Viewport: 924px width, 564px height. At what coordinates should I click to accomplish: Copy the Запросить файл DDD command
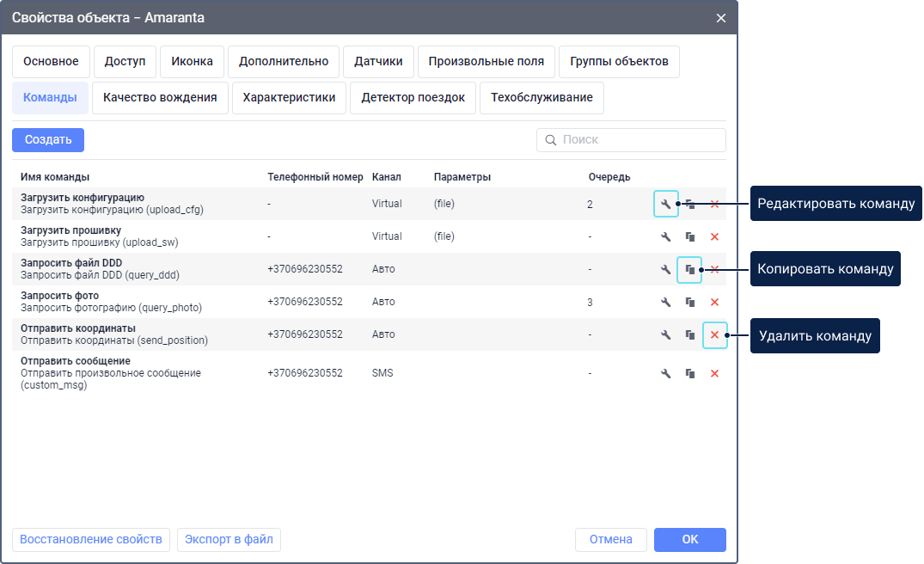tap(689, 270)
